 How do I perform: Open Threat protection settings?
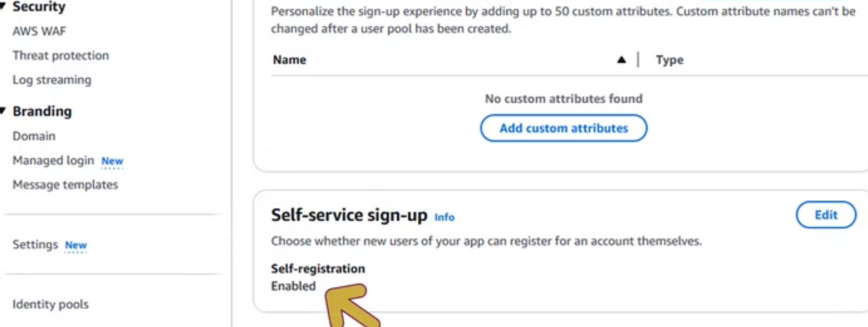click(x=61, y=55)
